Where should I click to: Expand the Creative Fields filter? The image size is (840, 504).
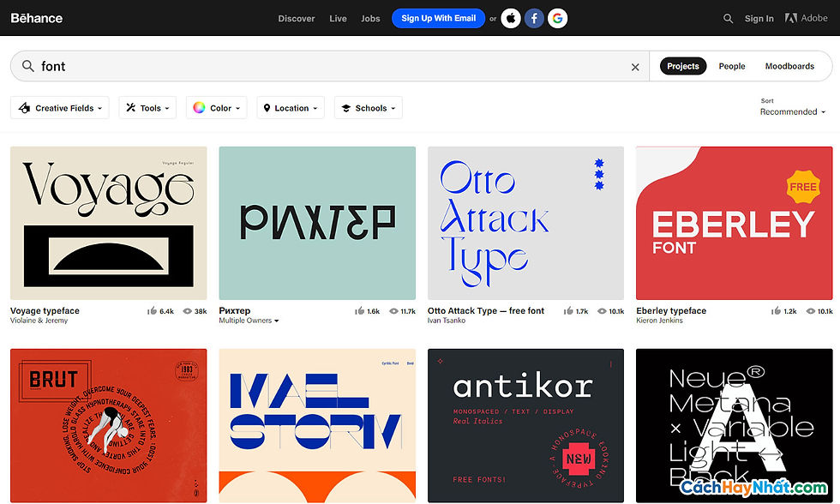pos(60,108)
